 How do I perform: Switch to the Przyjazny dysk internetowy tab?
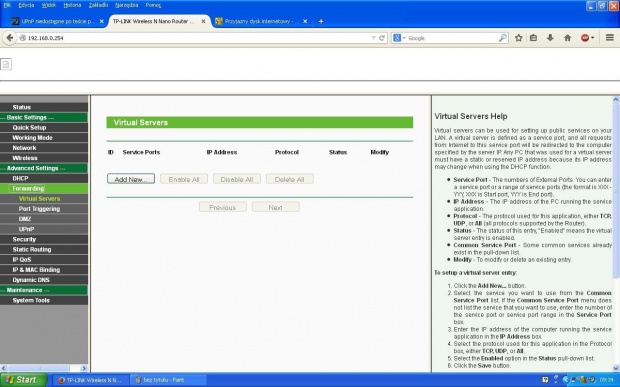coord(261,21)
